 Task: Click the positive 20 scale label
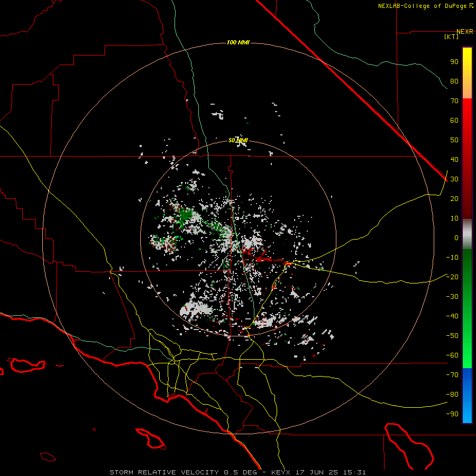tap(454, 198)
